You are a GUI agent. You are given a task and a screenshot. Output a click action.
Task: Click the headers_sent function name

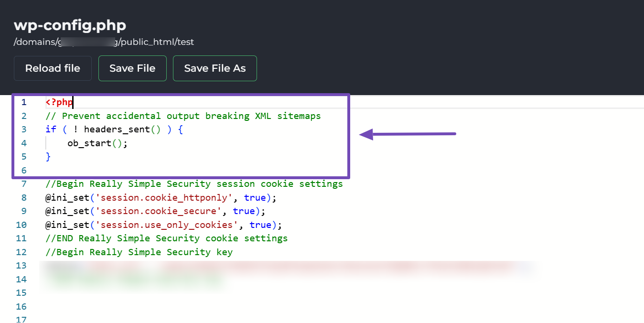[117, 129]
